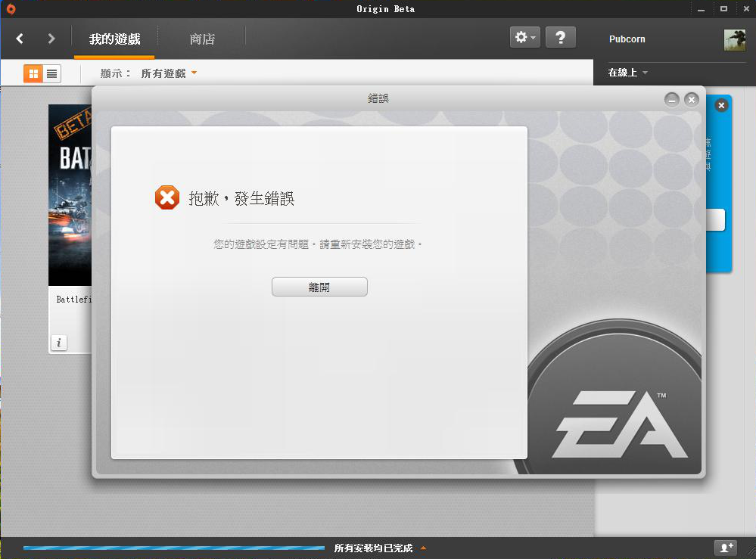Open the 我的遊戲 tab
Screen dimensions: 756x559
click(115, 39)
